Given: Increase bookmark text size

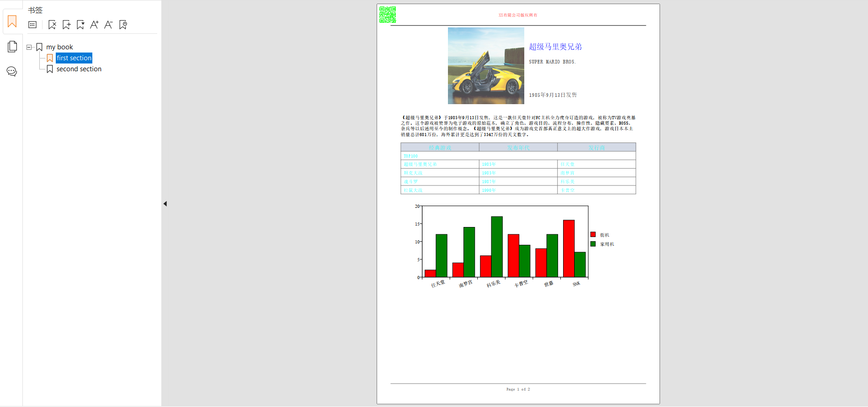Looking at the screenshot, I should tap(94, 25).
